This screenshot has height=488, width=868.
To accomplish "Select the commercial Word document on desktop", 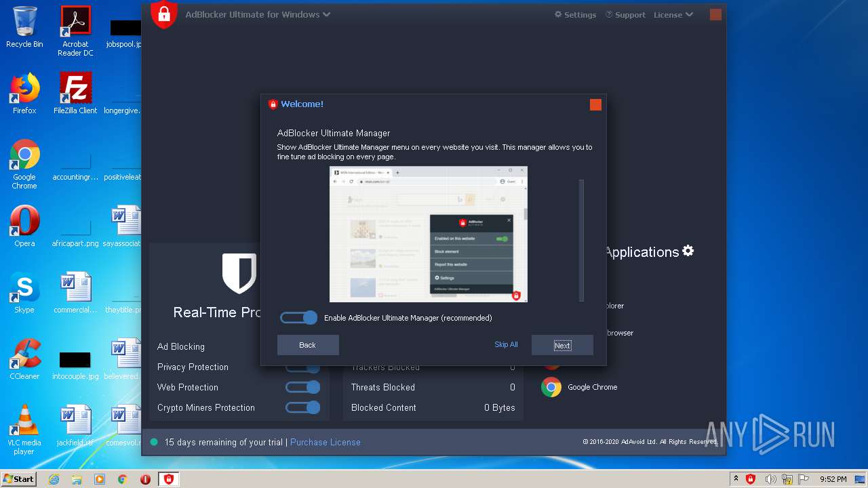I will [x=75, y=293].
